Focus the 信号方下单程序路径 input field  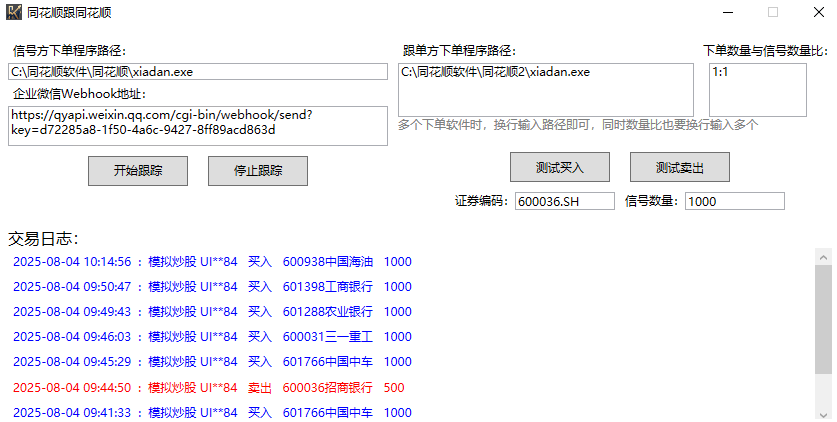point(198,71)
